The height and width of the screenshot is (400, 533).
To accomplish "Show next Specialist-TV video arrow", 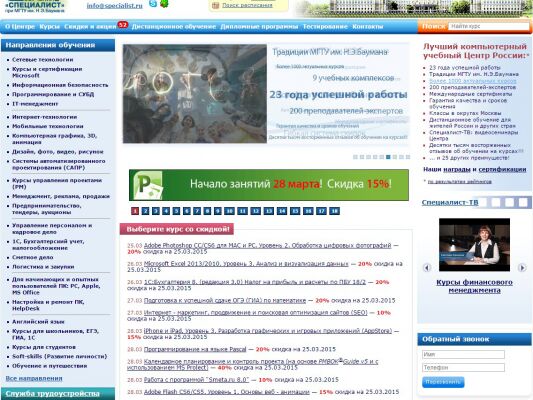I will pyautogui.click(x=522, y=267).
